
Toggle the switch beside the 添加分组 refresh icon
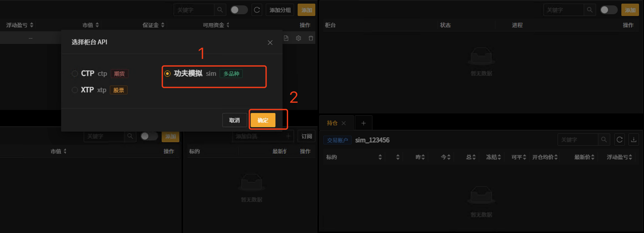(x=239, y=10)
